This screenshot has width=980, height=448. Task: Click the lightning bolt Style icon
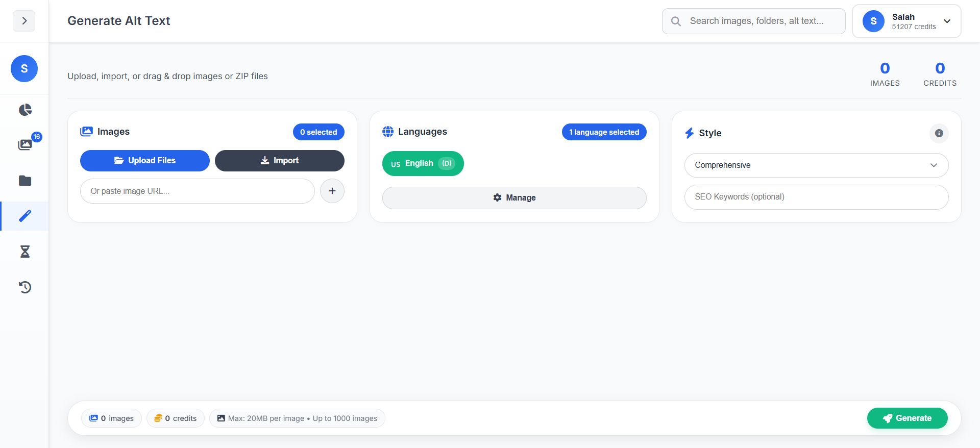tap(690, 133)
